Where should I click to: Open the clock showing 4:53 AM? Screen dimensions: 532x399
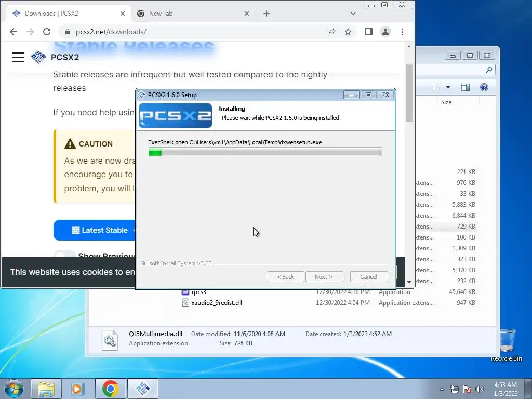click(506, 389)
